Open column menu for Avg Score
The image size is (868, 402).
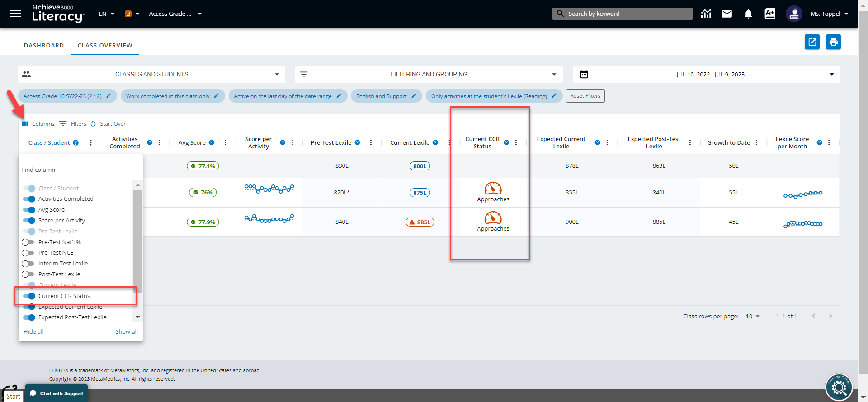pyautogui.click(x=226, y=142)
